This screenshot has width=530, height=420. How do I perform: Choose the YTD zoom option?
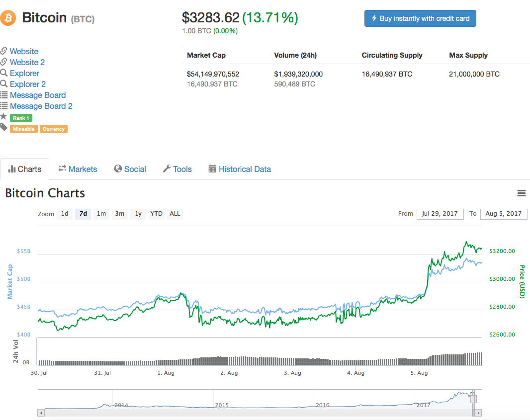point(156,214)
